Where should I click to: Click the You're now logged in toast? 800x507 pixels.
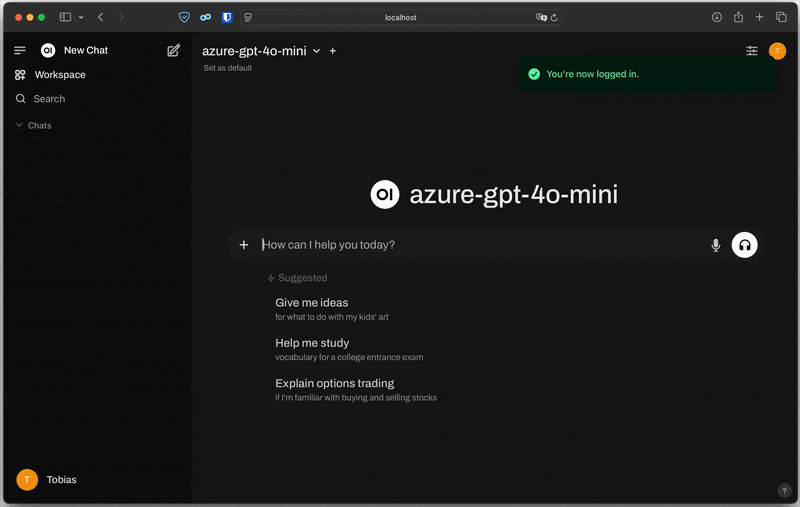[647, 74]
